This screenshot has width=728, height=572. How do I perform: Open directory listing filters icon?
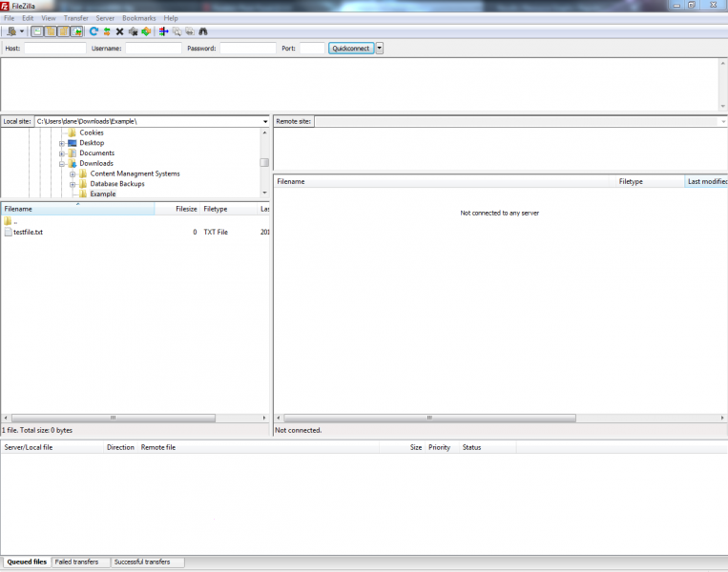tap(163, 31)
